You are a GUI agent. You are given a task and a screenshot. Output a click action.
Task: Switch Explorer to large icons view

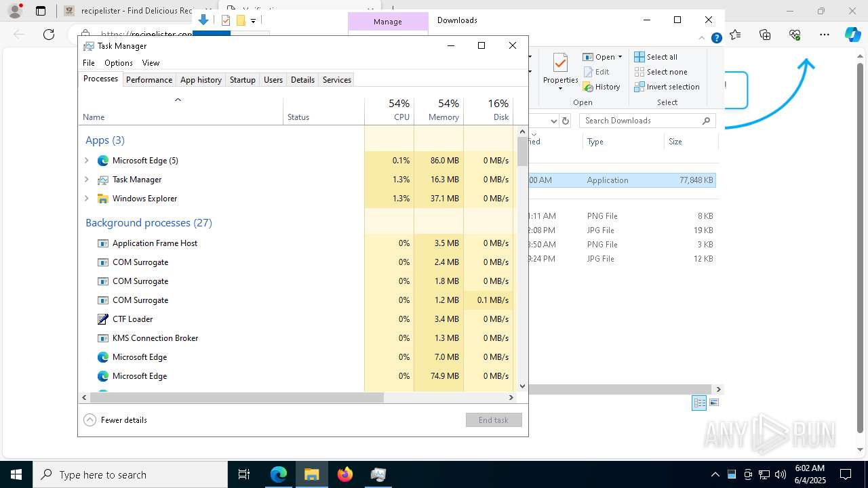[x=714, y=403]
